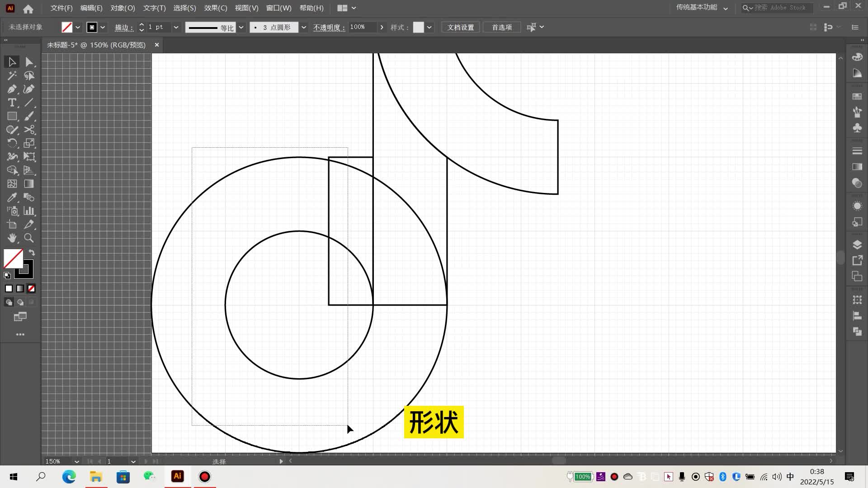The image size is (868, 488).
Task: Swap fill and stroke colors
Action: click(x=32, y=253)
